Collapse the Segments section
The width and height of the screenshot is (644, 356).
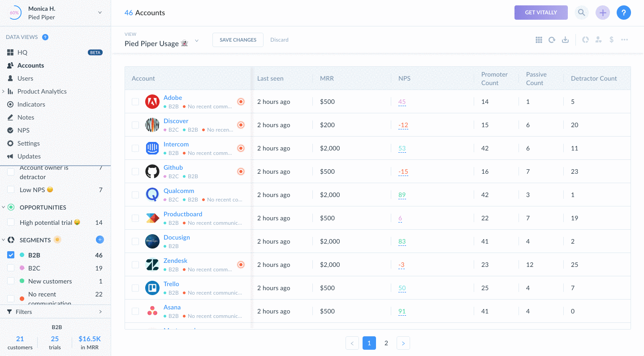pos(4,240)
